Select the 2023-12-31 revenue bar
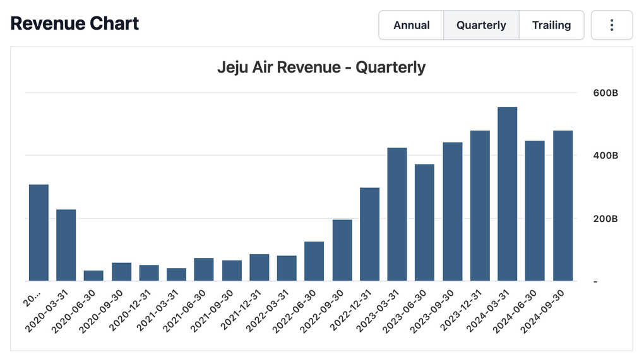 tap(480, 206)
